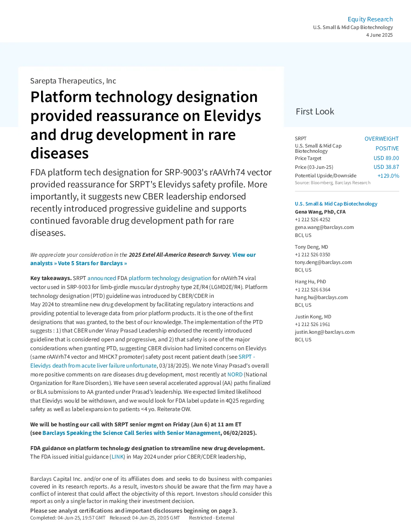Click 'Please see analyst certifications' disclosure line
The height and width of the screenshot is (532, 411).
coord(134,511)
